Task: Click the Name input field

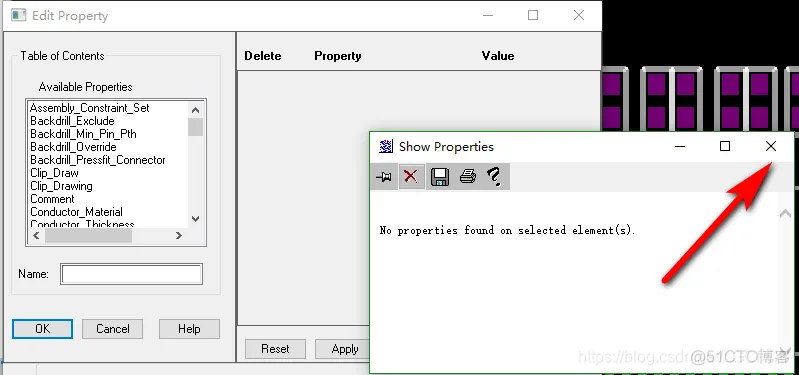Action: coord(131,274)
